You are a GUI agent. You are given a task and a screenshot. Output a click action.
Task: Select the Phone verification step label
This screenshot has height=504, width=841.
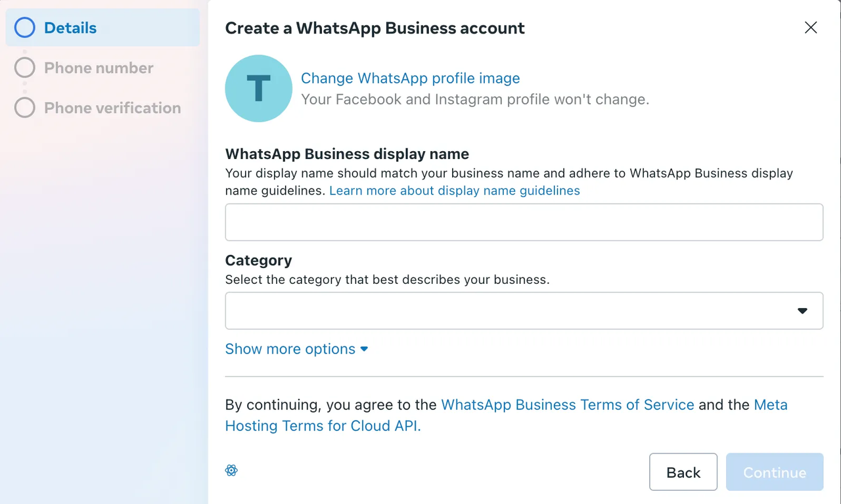(x=112, y=108)
